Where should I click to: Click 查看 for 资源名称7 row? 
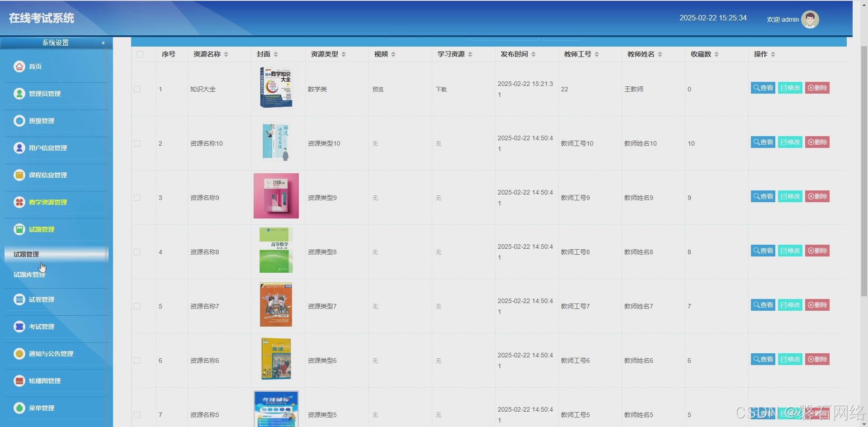point(763,305)
